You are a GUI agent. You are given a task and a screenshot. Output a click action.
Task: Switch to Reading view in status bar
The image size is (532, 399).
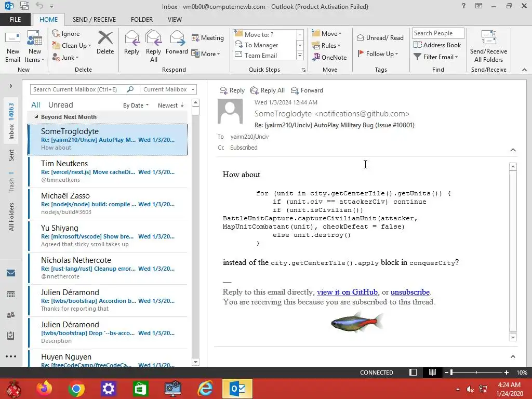pos(432,372)
